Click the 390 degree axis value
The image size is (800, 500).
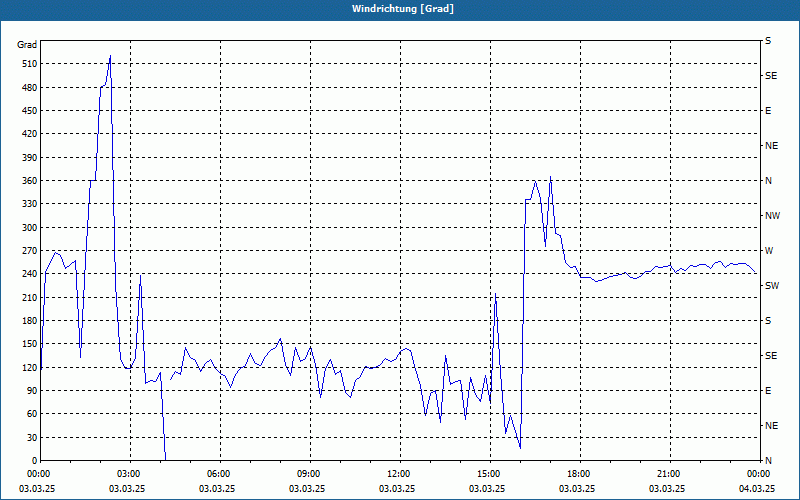29,158
